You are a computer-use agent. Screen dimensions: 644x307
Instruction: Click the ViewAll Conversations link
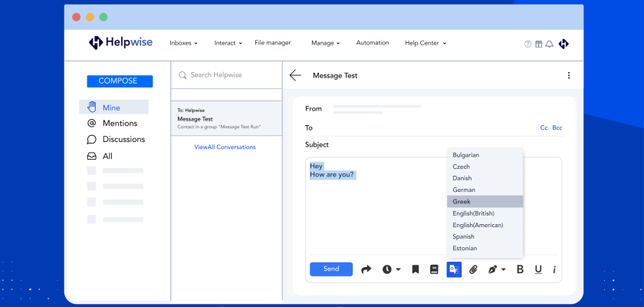coord(225,147)
